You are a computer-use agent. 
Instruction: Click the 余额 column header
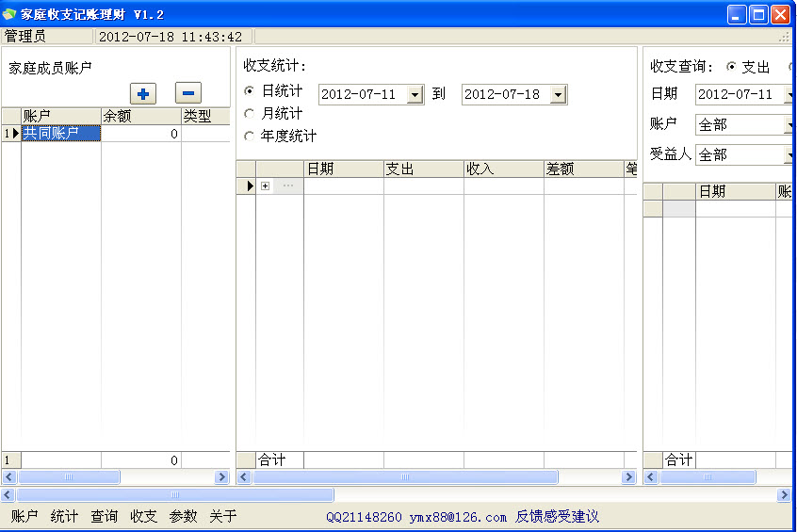tap(141, 116)
